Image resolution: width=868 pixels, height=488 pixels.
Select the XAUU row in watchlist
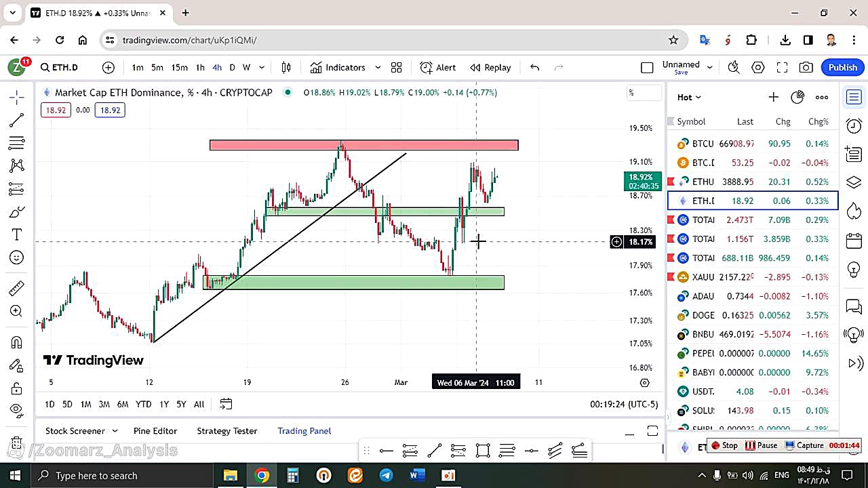tap(753, 277)
